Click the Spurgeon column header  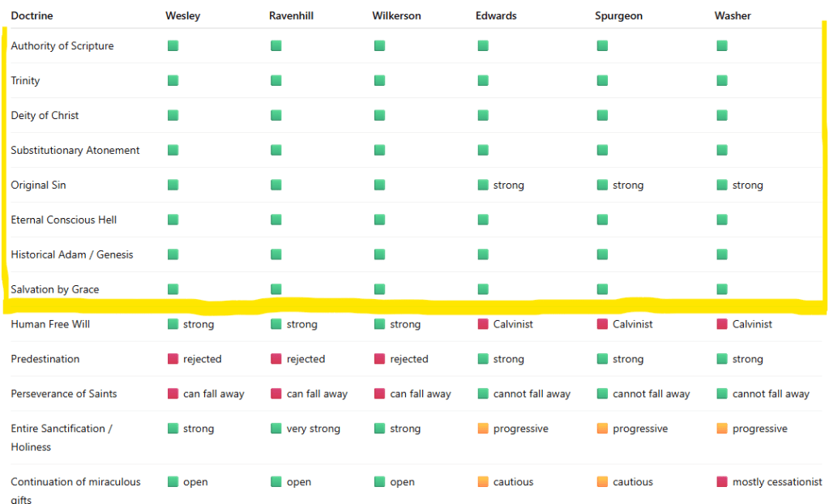point(619,15)
